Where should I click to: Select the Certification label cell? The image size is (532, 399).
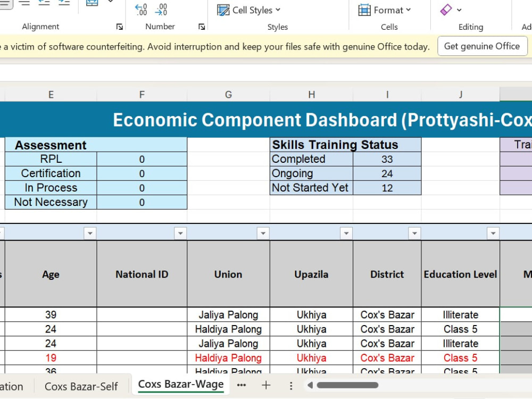point(51,173)
